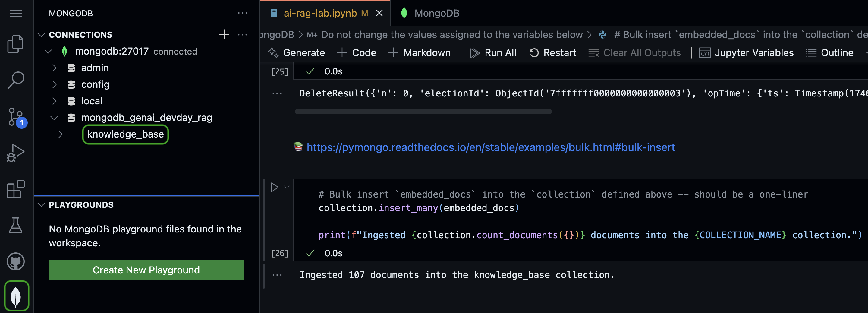The image size is (868, 313).
Task: Click the mongodb_genai_devday_rag database icon
Action: 71,118
